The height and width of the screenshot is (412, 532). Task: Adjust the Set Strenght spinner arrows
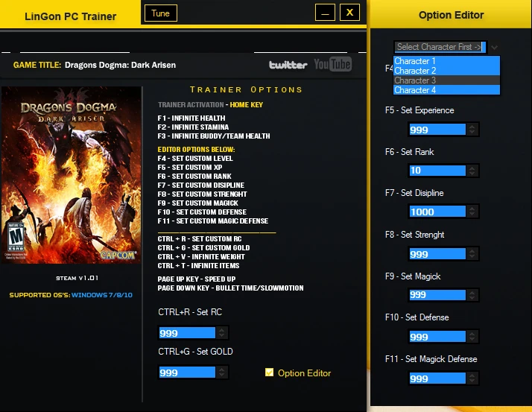(x=472, y=254)
